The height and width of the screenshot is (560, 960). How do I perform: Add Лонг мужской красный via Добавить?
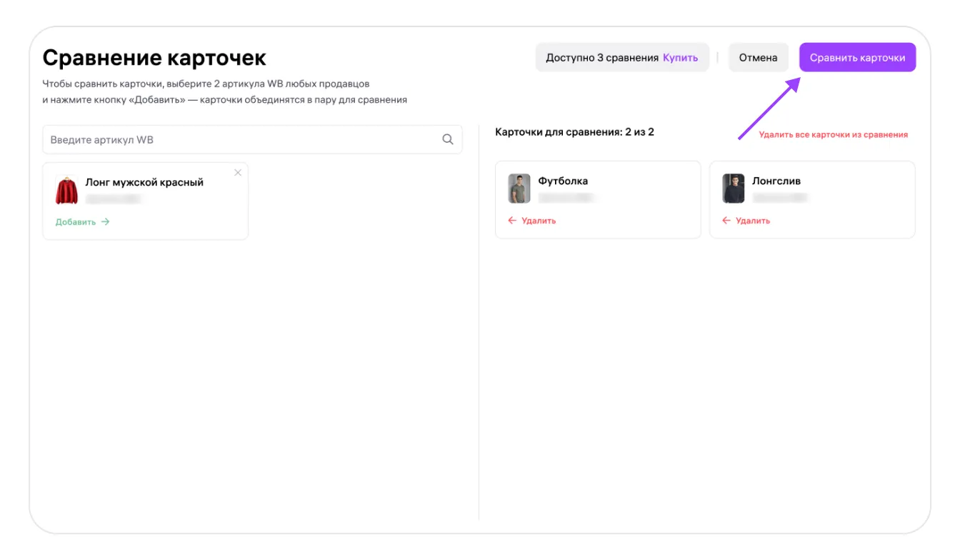(x=76, y=222)
